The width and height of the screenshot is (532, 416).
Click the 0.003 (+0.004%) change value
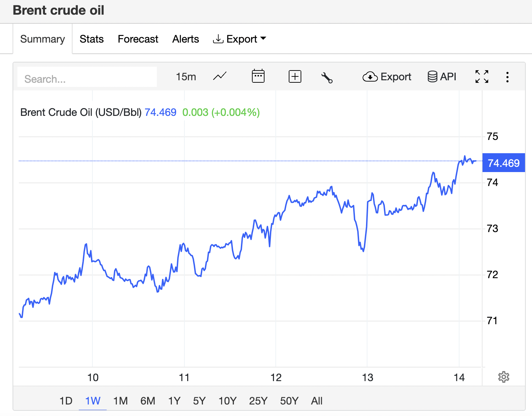221,112
